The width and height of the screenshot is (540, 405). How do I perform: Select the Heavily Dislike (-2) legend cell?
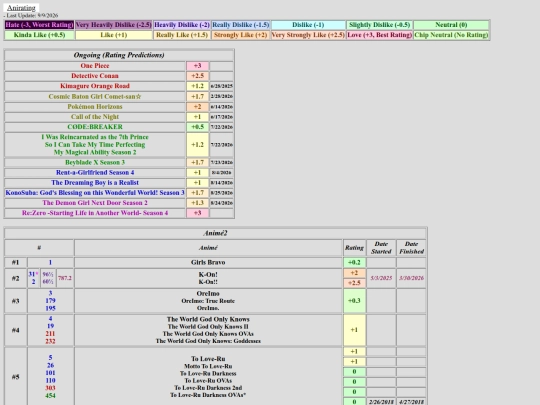click(182, 25)
